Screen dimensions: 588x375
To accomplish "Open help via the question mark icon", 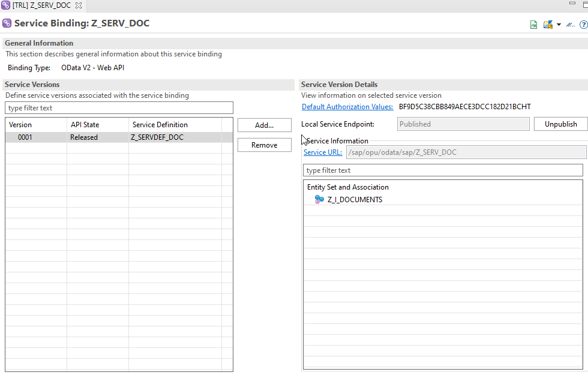I will point(583,25).
